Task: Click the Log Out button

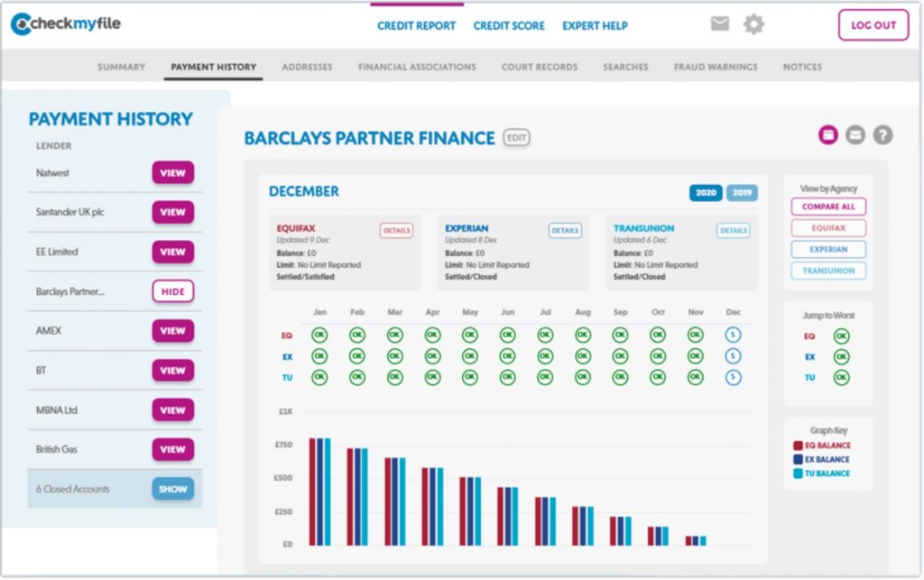Action: (x=873, y=25)
